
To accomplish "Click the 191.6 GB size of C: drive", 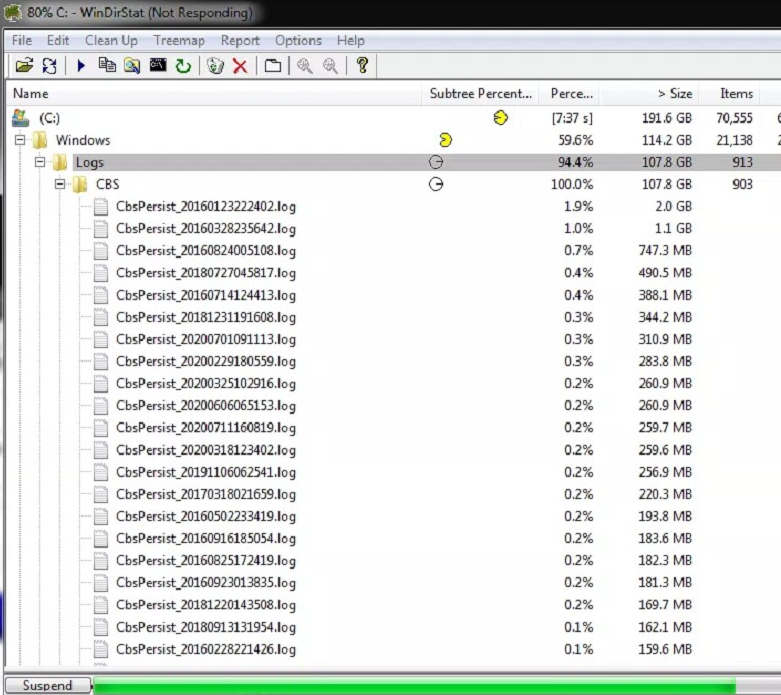I will point(666,118).
